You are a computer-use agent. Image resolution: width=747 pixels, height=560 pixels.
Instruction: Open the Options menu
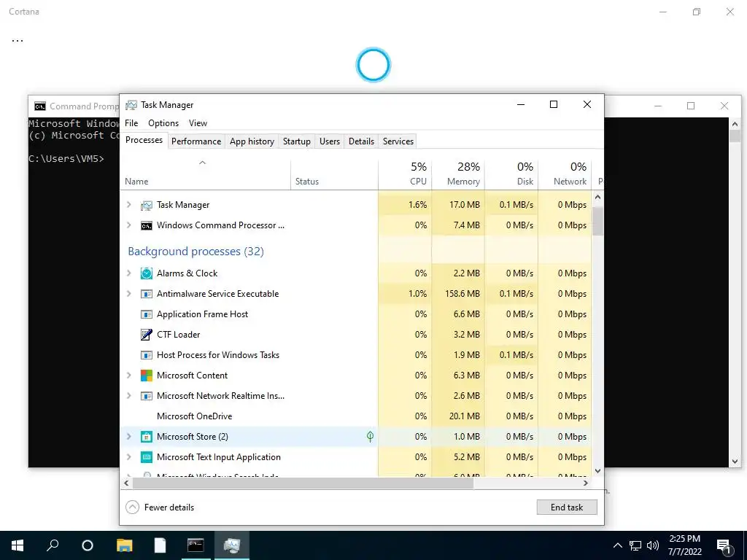click(163, 123)
